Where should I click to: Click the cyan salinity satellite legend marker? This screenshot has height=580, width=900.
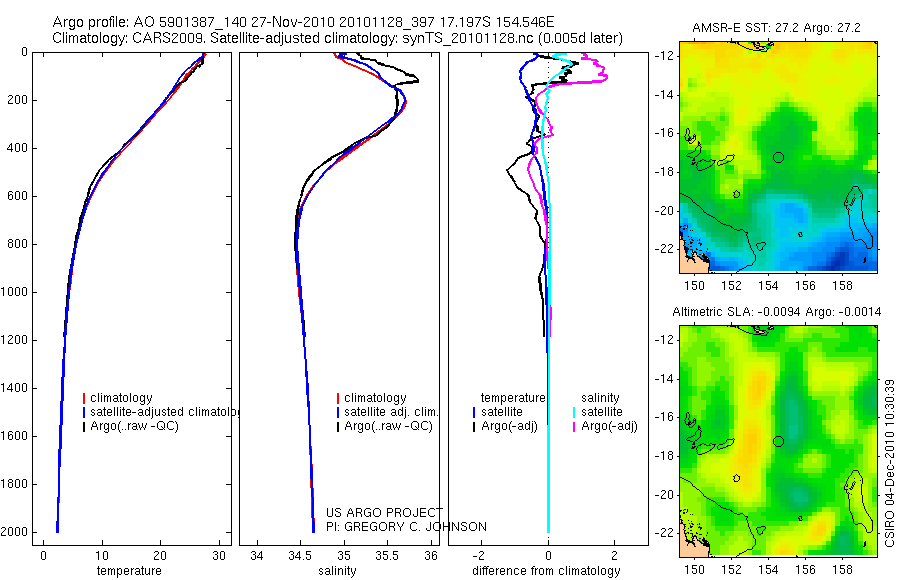(x=574, y=412)
